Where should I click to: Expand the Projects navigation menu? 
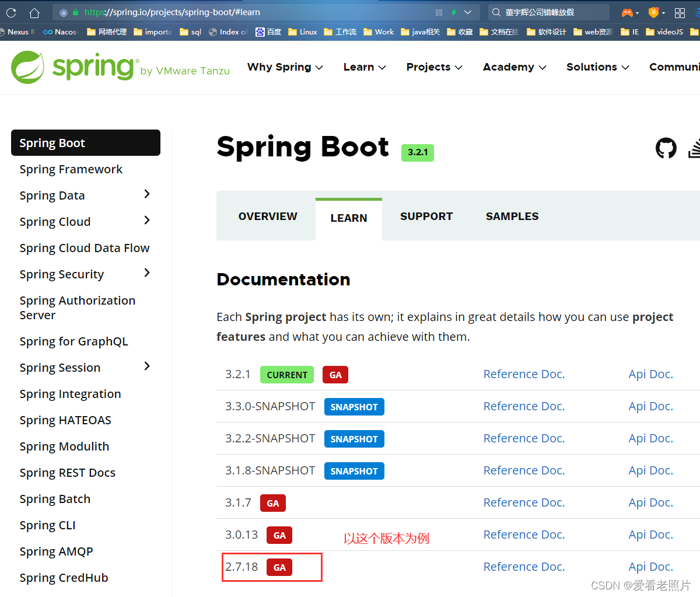click(434, 67)
